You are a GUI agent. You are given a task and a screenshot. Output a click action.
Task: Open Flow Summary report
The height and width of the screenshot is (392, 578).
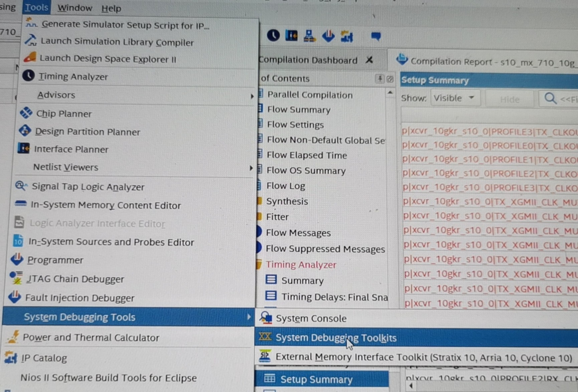(x=299, y=110)
